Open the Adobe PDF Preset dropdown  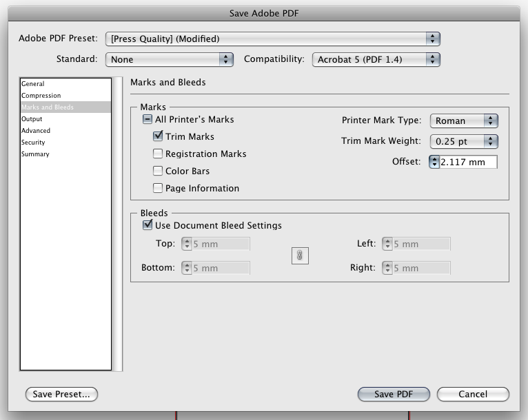[273, 39]
